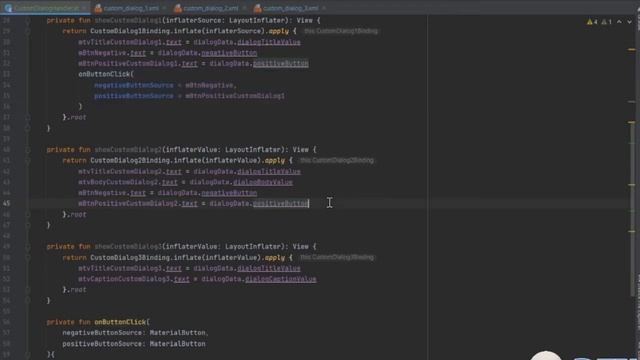The width and height of the screenshot is (640, 360).
Task: Close the custom_dialog_1.xml tab
Action: point(164,8)
